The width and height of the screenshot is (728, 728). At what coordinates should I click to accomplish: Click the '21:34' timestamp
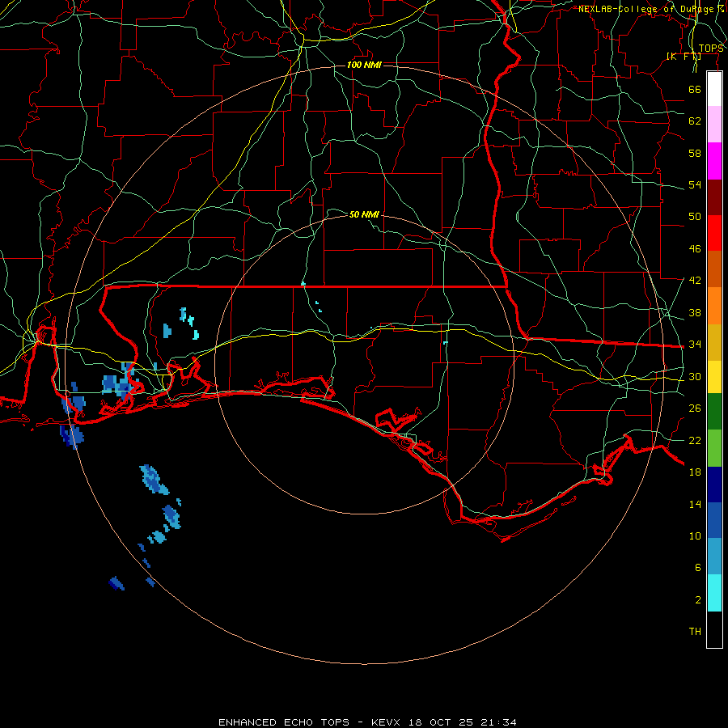(x=500, y=722)
